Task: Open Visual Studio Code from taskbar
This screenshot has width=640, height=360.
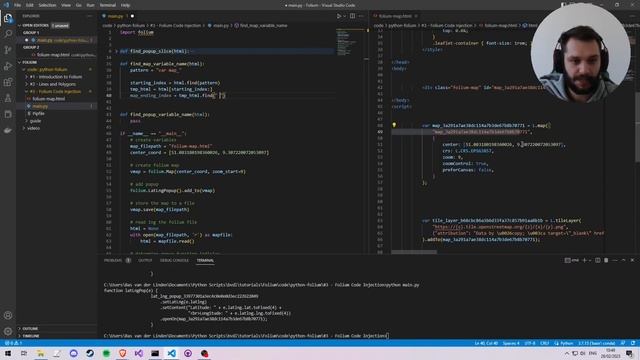Action: click(171, 353)
